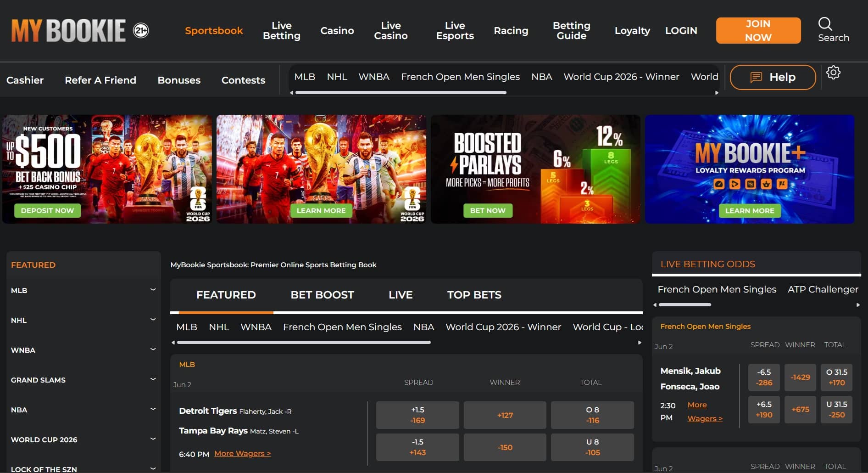Viewport: 868px width, 473px height.
Task: Open the Search magnifier icon
Action: (824, 24)
